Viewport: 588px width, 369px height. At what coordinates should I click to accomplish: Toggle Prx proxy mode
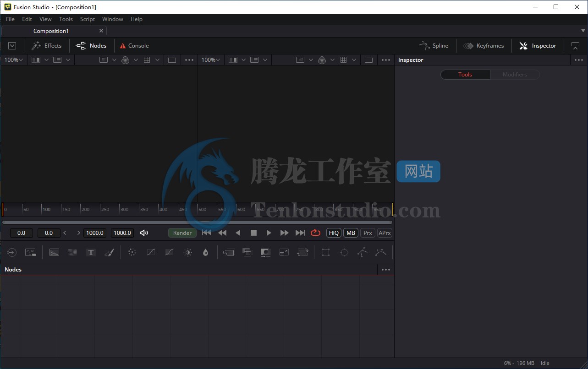368,233
